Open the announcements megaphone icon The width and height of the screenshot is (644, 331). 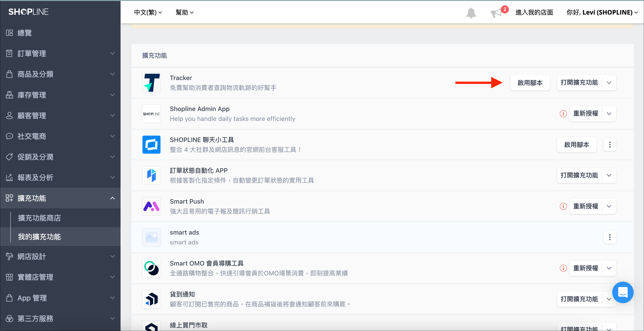tap(497, 13)
